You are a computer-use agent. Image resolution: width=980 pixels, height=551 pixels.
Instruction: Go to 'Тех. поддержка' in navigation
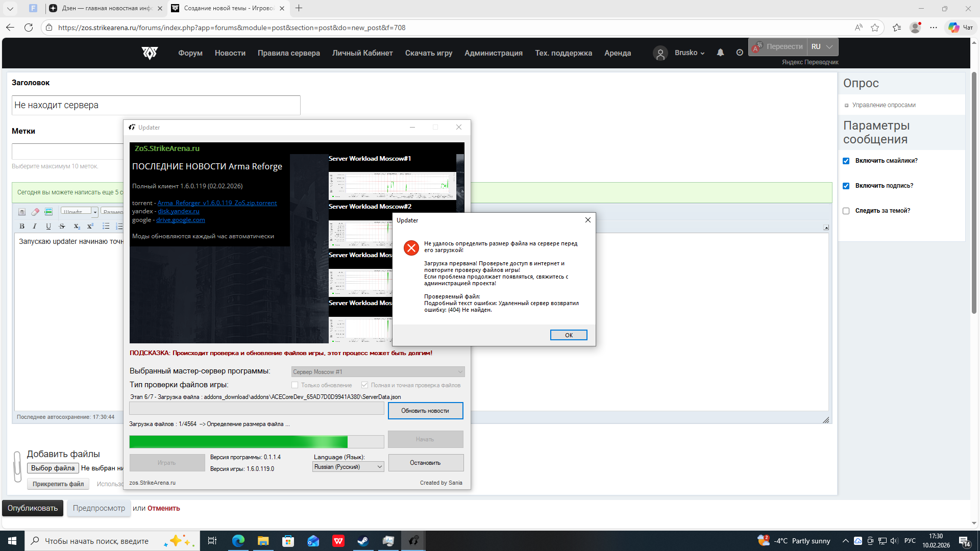click(x=563, y=53)
